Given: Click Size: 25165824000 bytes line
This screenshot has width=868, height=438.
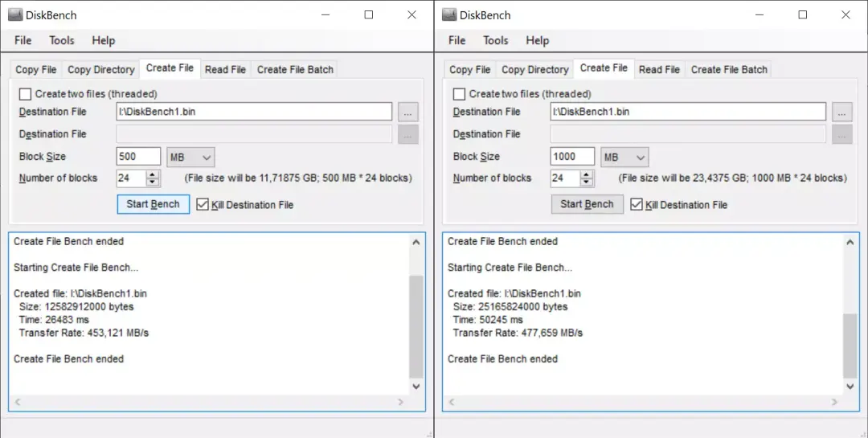Looking at the screenshot, I should click(x=510, y=307).
